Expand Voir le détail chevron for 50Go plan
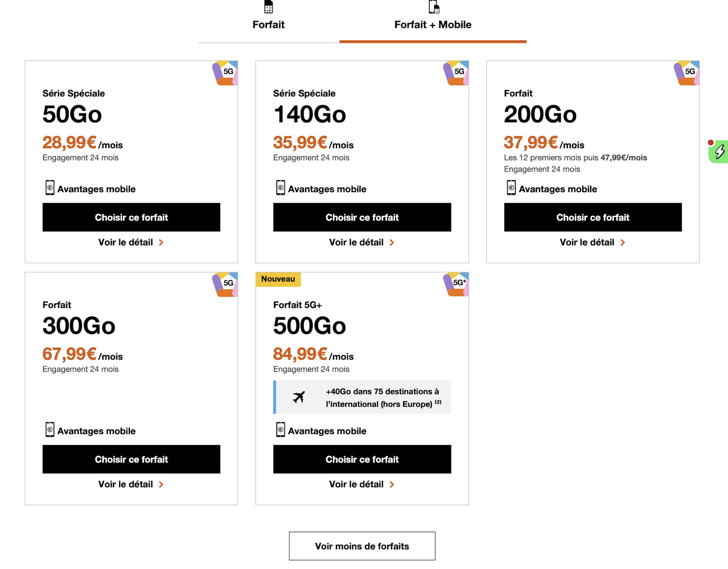 coord(161,243)
